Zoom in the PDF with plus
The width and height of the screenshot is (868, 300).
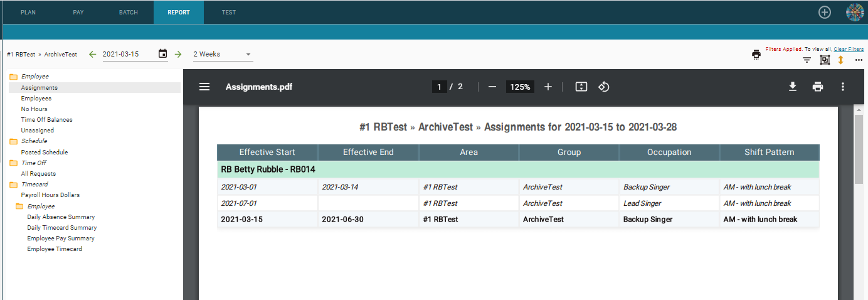tap(548, 87)
